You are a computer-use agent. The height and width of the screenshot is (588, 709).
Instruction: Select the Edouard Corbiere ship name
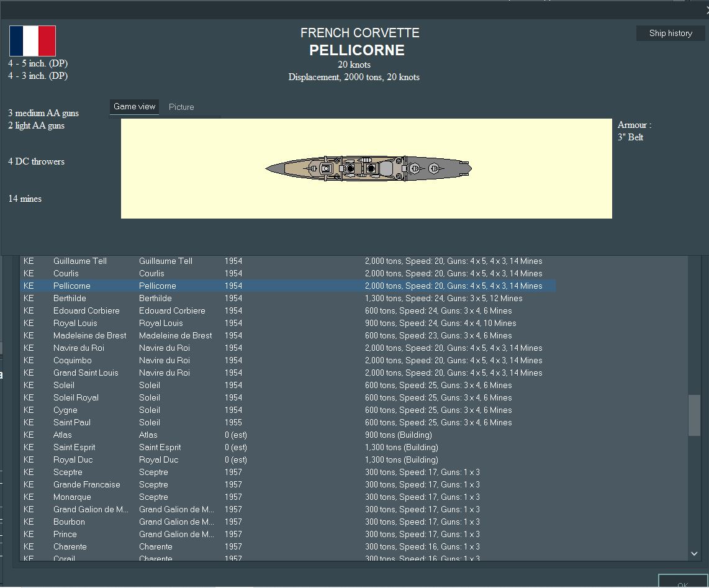86,310
